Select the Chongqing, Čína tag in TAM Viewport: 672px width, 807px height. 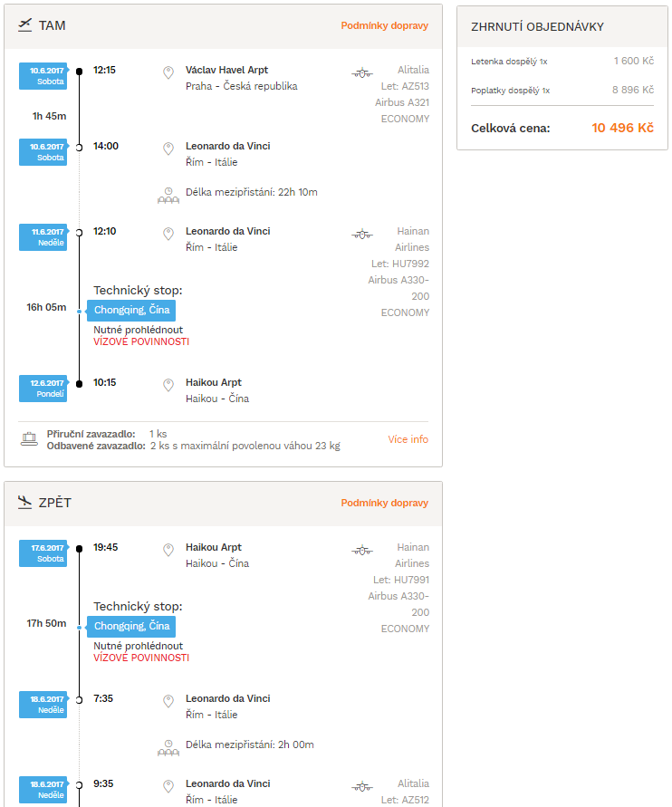[131, 311]
